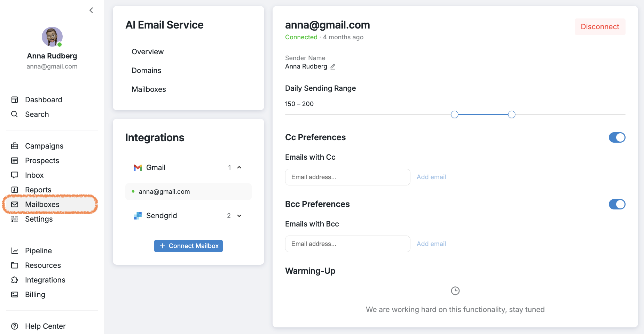Expand the Sendgrid integration list
This screenshot has height=334, width=644.
pos(239,216)
